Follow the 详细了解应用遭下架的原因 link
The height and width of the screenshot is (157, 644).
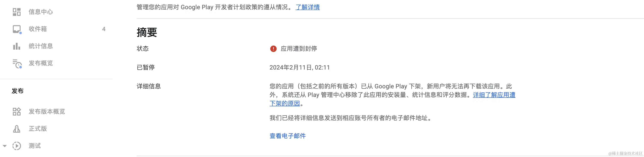click(494, 95)
